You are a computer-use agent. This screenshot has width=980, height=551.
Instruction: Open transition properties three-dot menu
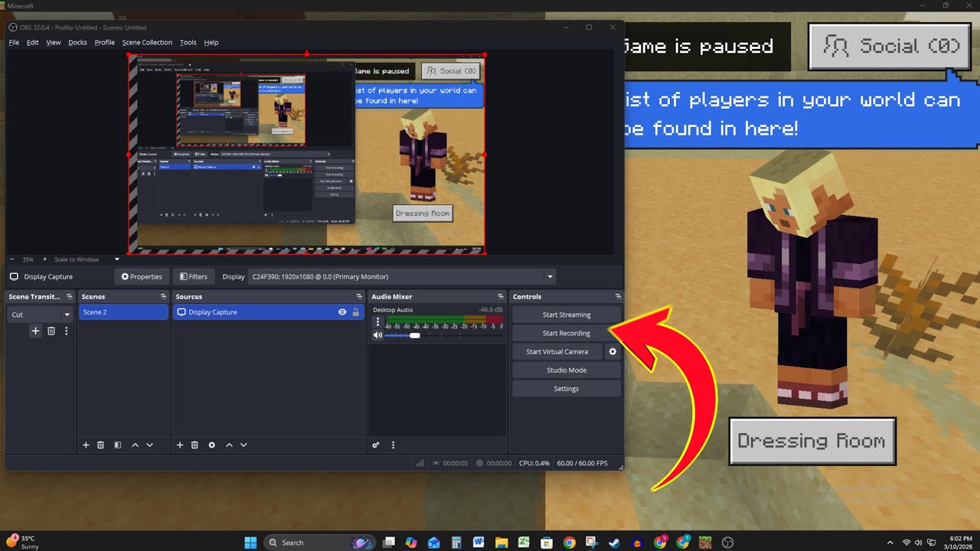[67, 331]
